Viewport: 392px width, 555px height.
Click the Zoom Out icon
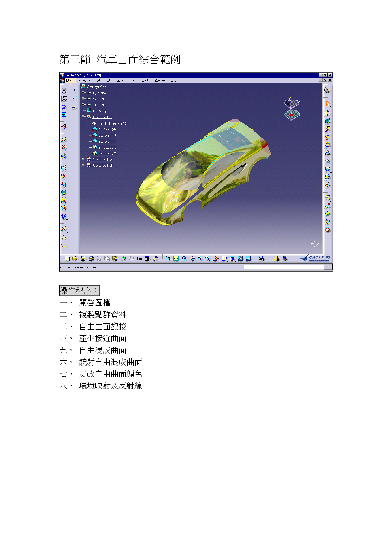[208, 258]
